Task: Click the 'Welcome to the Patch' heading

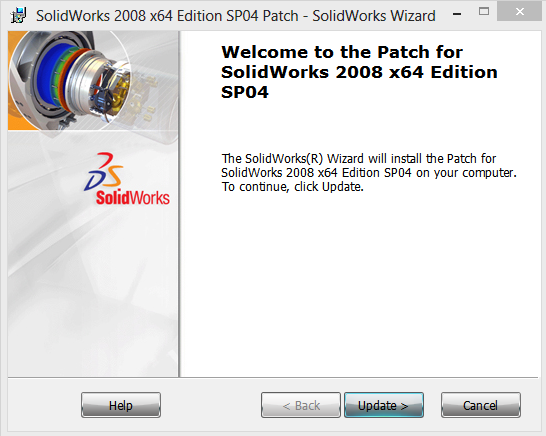Action: pyautogui.click(x=359, y=72)
